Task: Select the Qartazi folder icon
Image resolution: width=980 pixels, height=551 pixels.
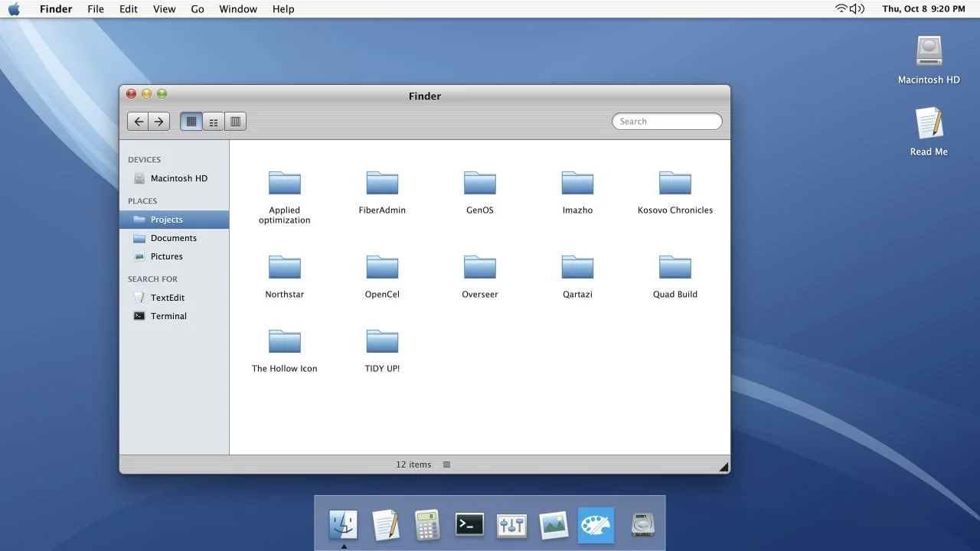Action: pyautogui.click(x=577, y=267)
